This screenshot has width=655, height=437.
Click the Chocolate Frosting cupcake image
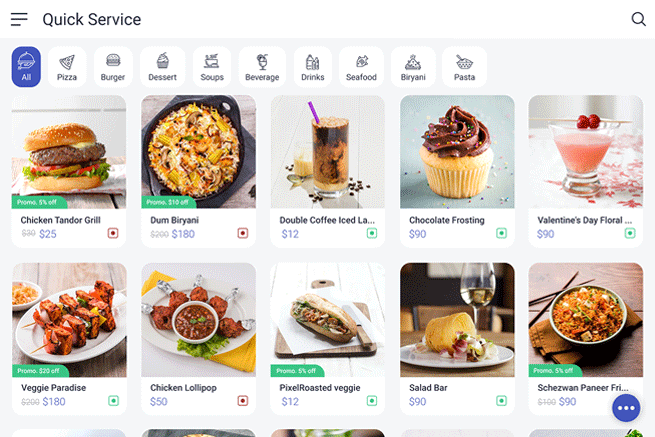tap(457, 152)
